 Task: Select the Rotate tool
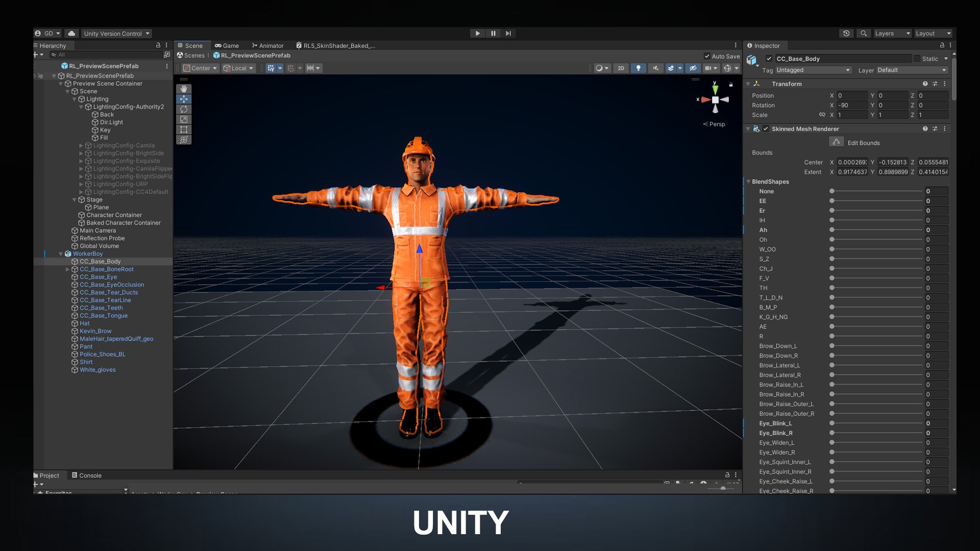coord(184,109)
